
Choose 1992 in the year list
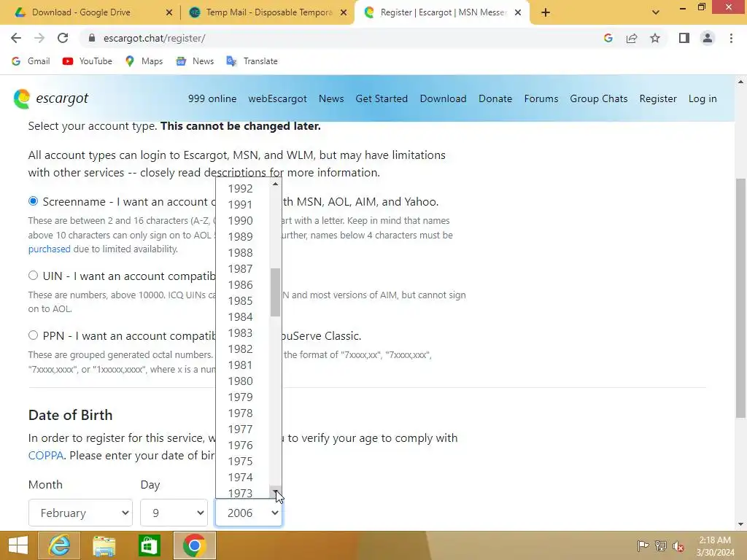243,189
